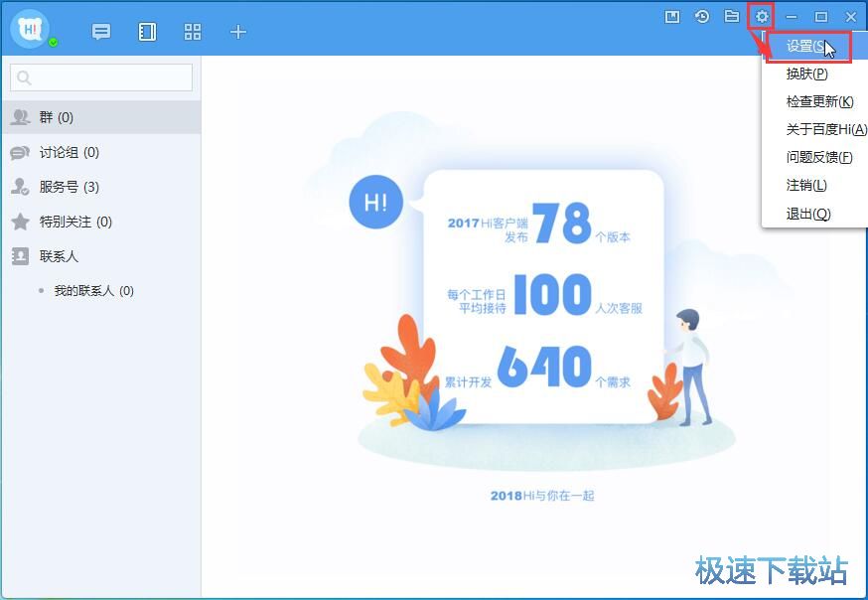Open the applications grid icon

click(193, 31)
